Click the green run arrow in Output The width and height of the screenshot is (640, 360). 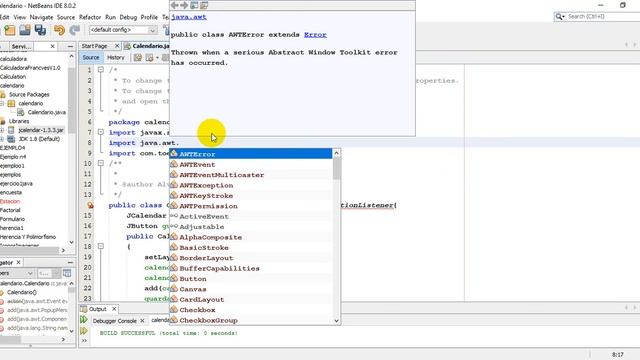coord(84,320)
